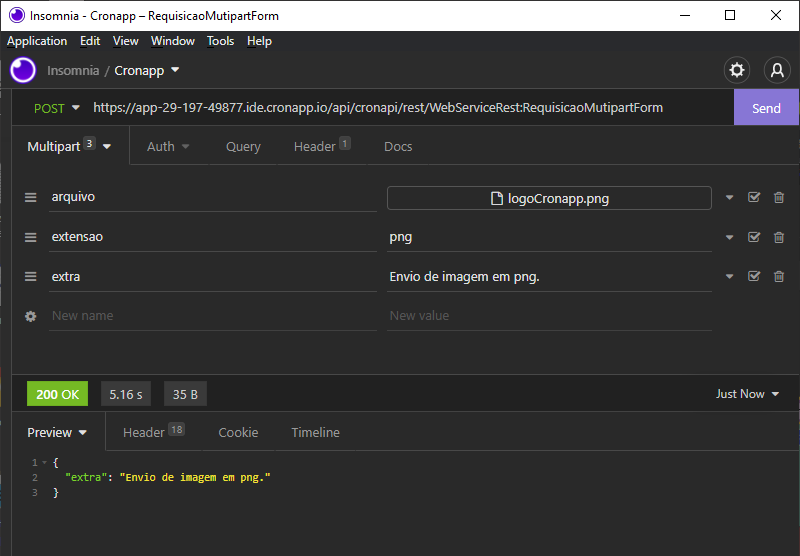Delete the extensao row with trash icon
Viewport: 800px width, 556px height.
click(779, 237)
